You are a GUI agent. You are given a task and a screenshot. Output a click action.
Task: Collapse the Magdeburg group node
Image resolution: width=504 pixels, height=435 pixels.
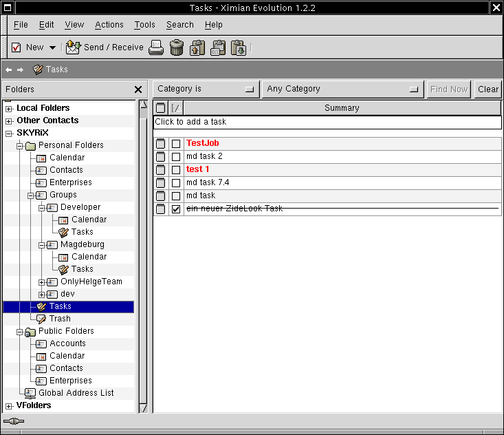point(41,245)
